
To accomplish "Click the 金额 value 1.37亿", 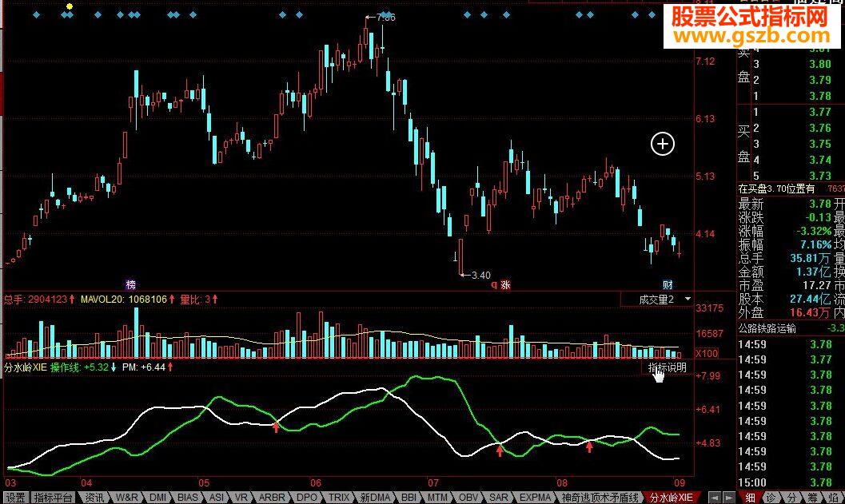I will pyautogui.click(x=815, y=272).
